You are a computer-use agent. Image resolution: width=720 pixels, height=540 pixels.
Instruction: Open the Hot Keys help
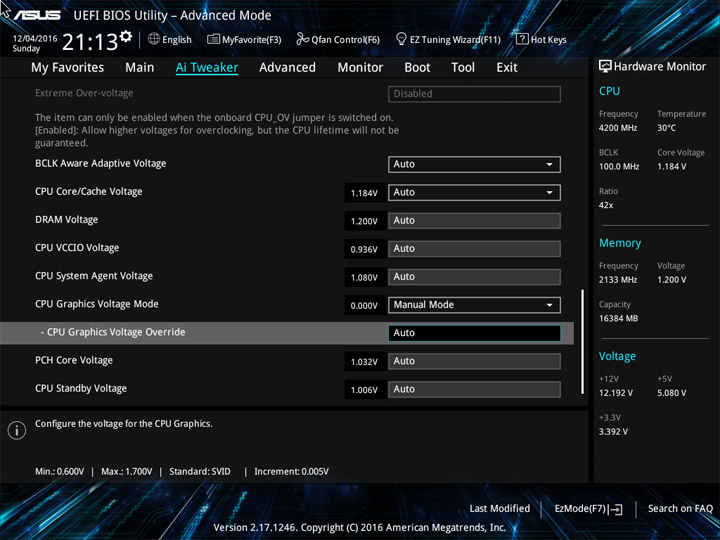541,39
